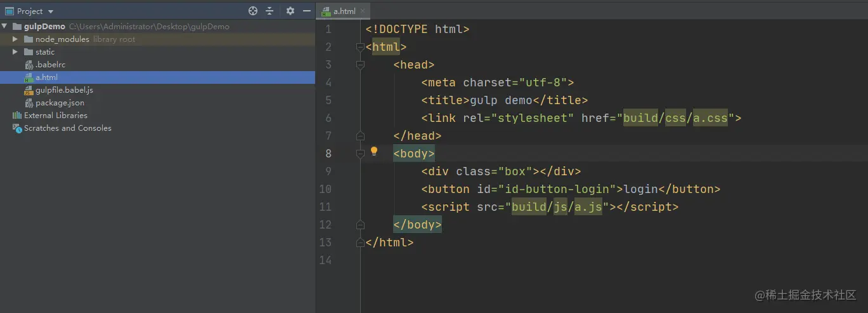Open Project panel settings gear
The image size is (868, 313).
pyautogui.click(x=290, y=11)
